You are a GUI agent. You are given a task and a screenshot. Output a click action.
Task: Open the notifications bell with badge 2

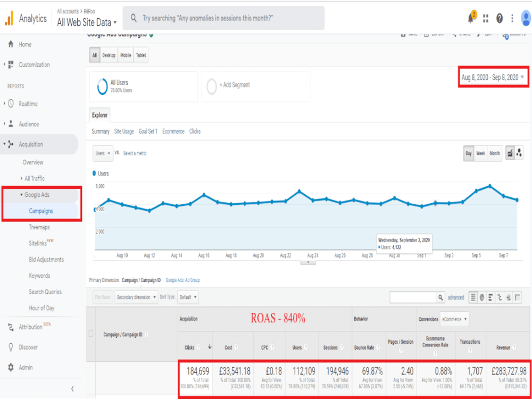click(x=471, y=18)
